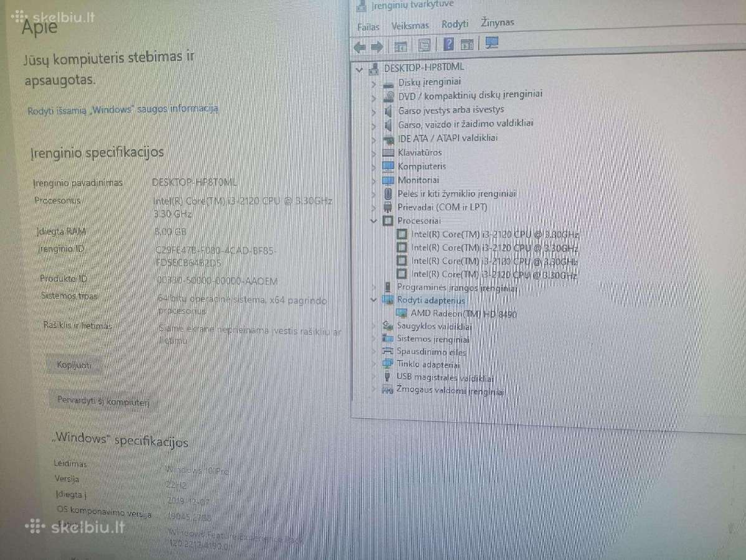Select the Monitoriai tree row text
The width and height of the screenshot is (746, 560).
pyautogui.click(x=418, y=180)
